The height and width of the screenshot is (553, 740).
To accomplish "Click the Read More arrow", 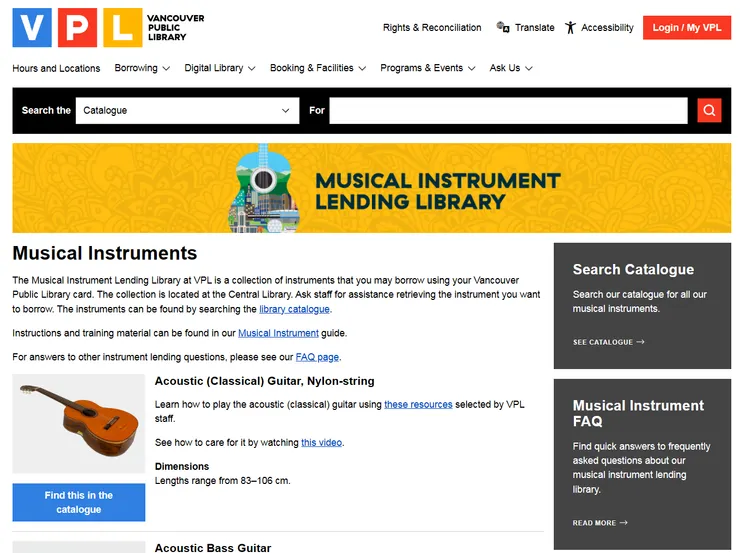I will pyautogui.click(x=624, y=523).
